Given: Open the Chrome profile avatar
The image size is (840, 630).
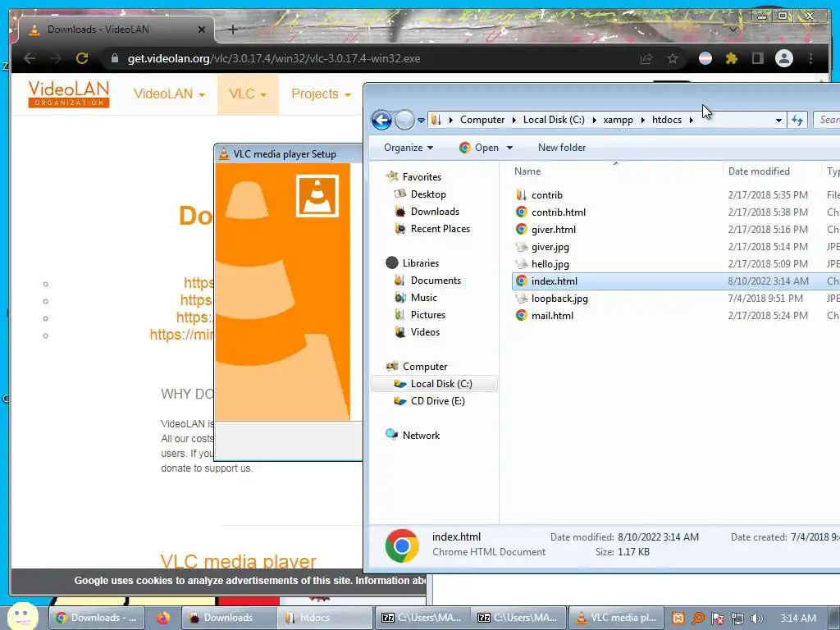Looking at the screenshot, I should 783,58.
